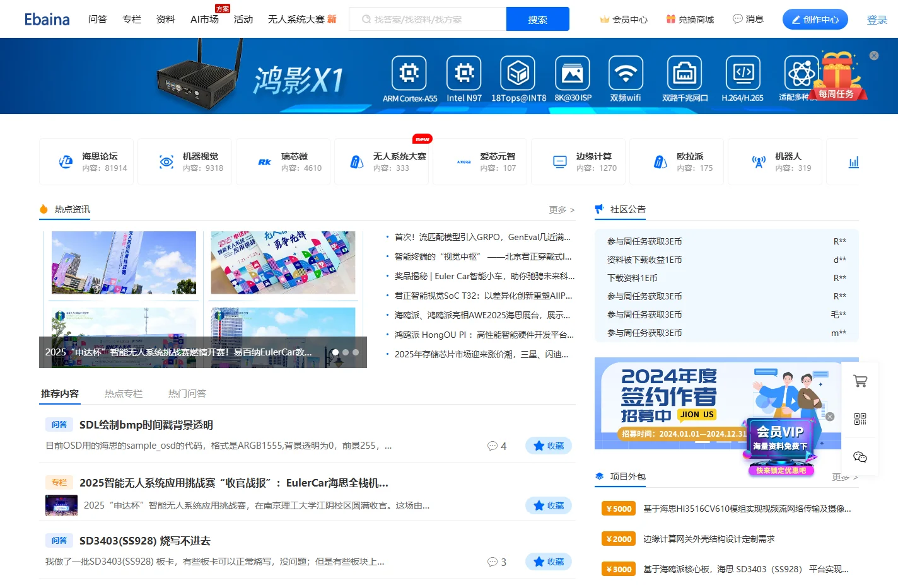Open 消息 messages
The image size is (898, 588).
[x=748, y=20]
